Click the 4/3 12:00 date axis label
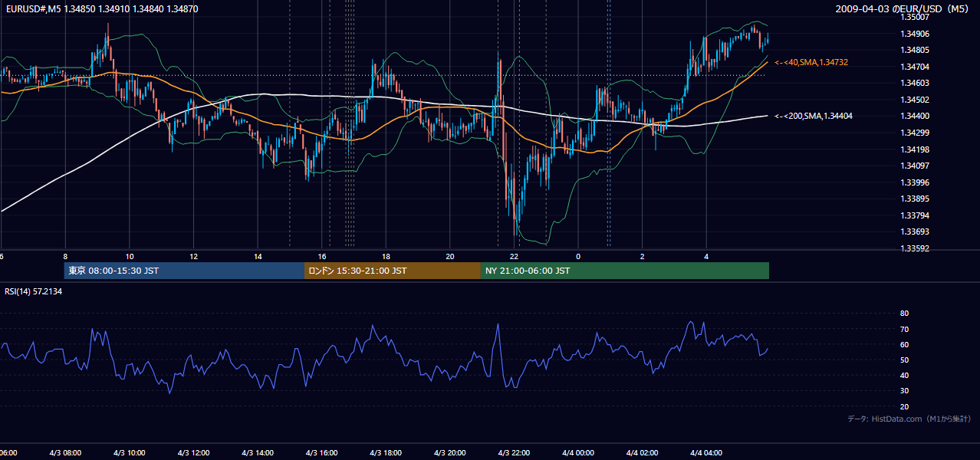The height and width of the screenshot is (460, 980). coord(193,453)
